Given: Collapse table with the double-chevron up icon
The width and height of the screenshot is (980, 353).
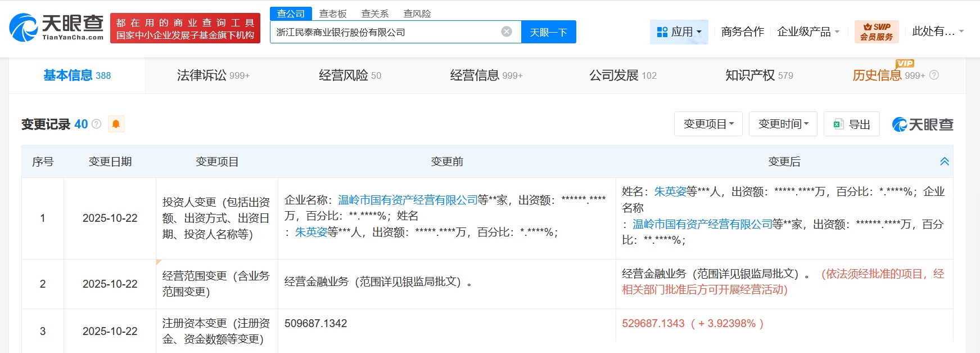Looking at the screenshot, I should tap(944, 162).
